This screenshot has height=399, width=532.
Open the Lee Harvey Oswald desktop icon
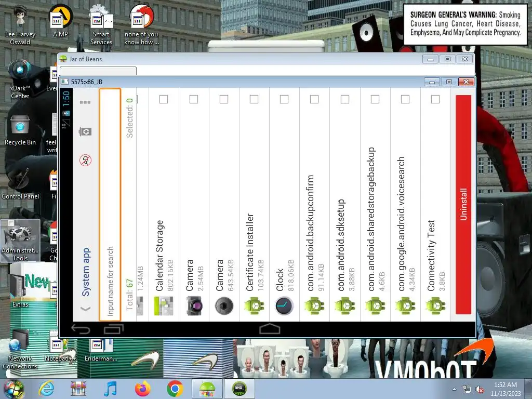click(x=20, y=24)
